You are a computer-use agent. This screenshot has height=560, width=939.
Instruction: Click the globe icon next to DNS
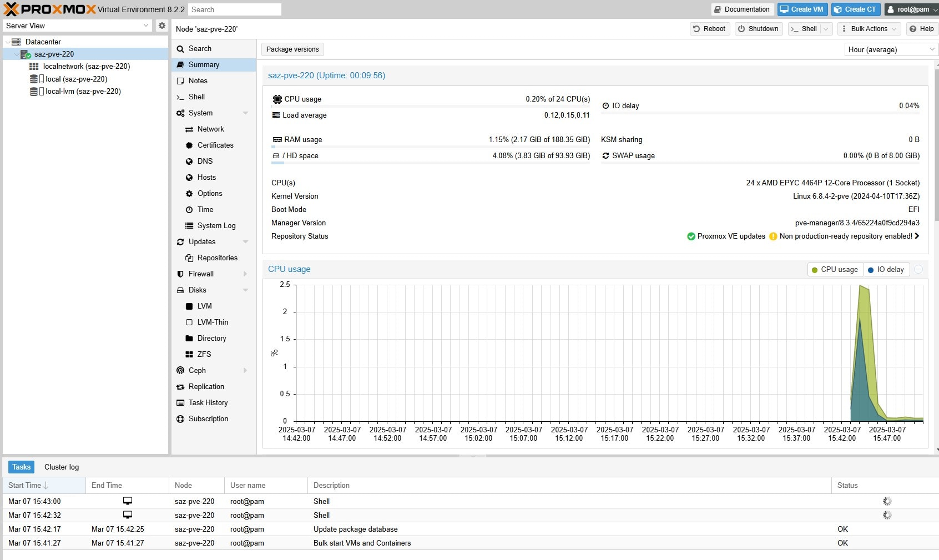[x=189, y=162]
